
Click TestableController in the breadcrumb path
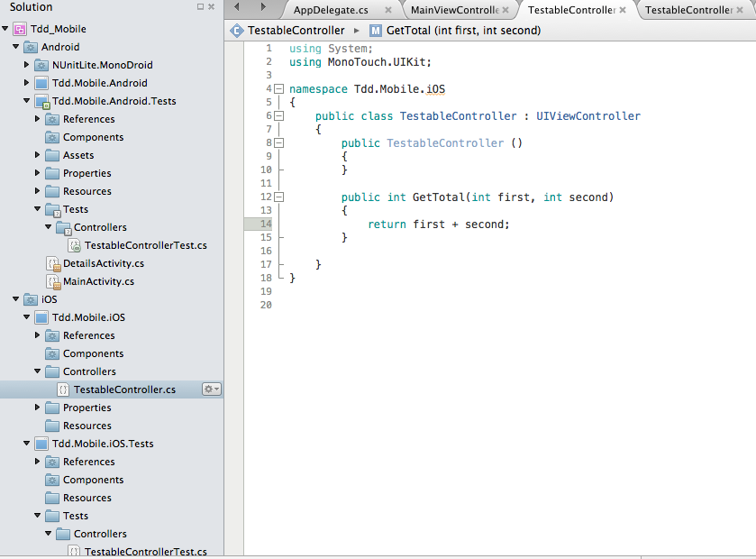(296, 31)
